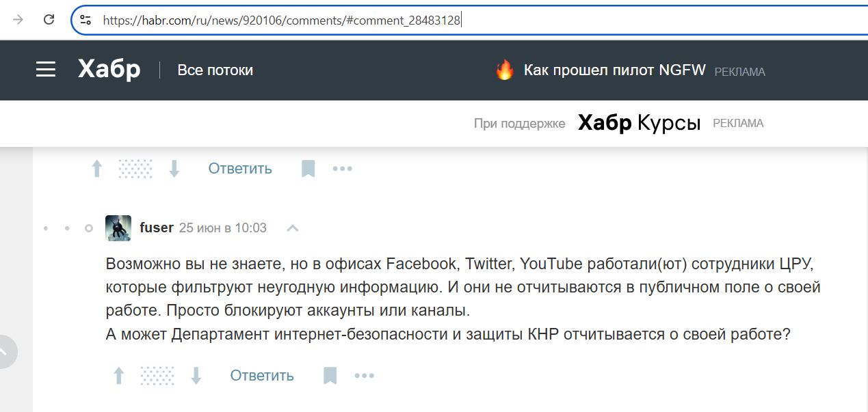Downvote fuser's comment

[x=196, y=376]
